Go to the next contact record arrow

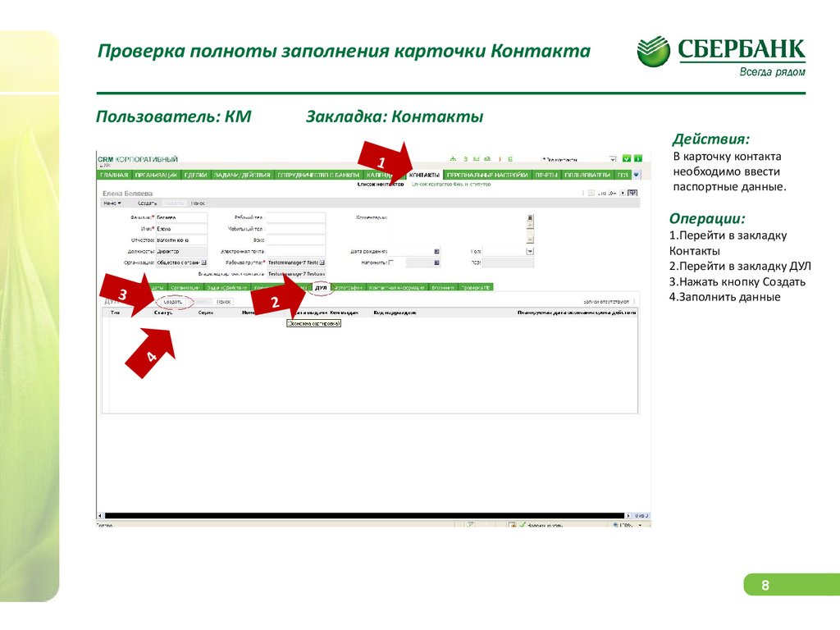pyautogui.click(x=623, y=193)
